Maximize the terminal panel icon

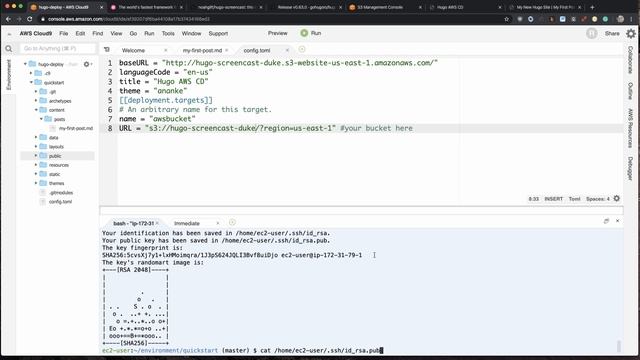click(606, 221)
